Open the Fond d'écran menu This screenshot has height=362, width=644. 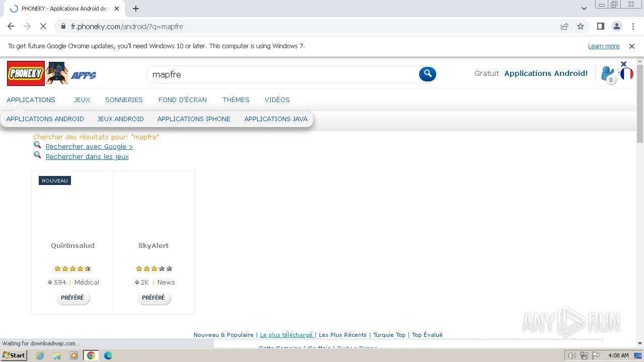(183, 100)
